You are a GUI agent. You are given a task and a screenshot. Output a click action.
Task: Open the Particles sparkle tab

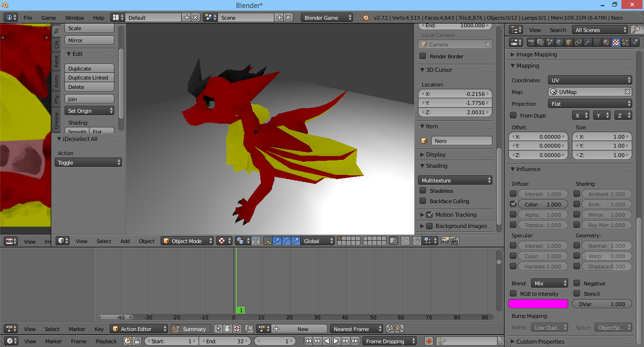point(625,42)
